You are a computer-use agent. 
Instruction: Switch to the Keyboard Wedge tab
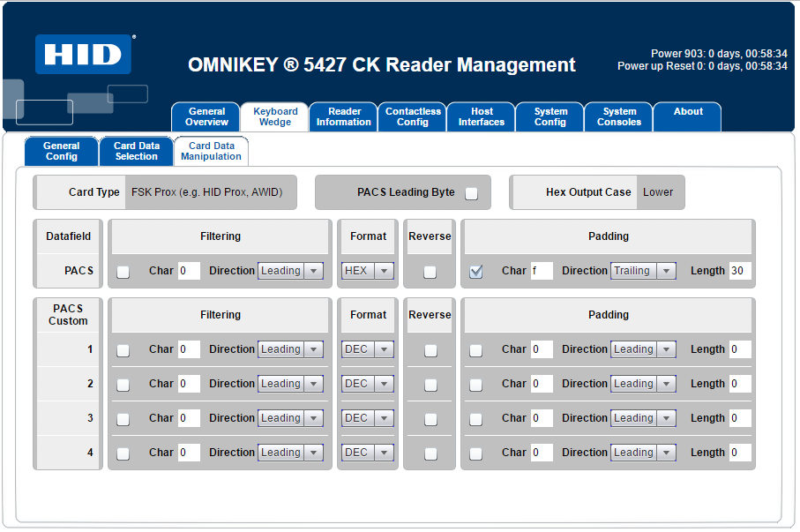(275, 117)
